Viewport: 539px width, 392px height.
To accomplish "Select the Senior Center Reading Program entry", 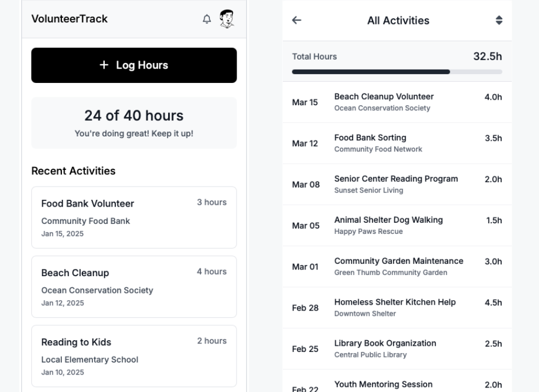I will point(397,184).
